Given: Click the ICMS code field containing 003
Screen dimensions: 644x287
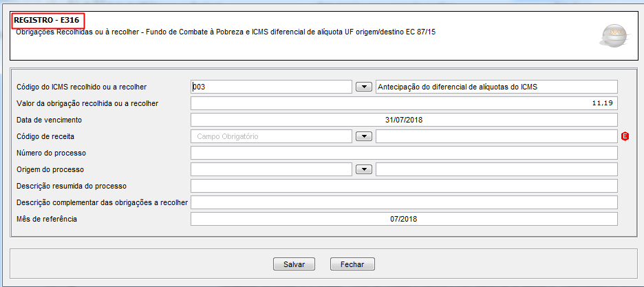Looking at the screenshot, I should point(271,87).
